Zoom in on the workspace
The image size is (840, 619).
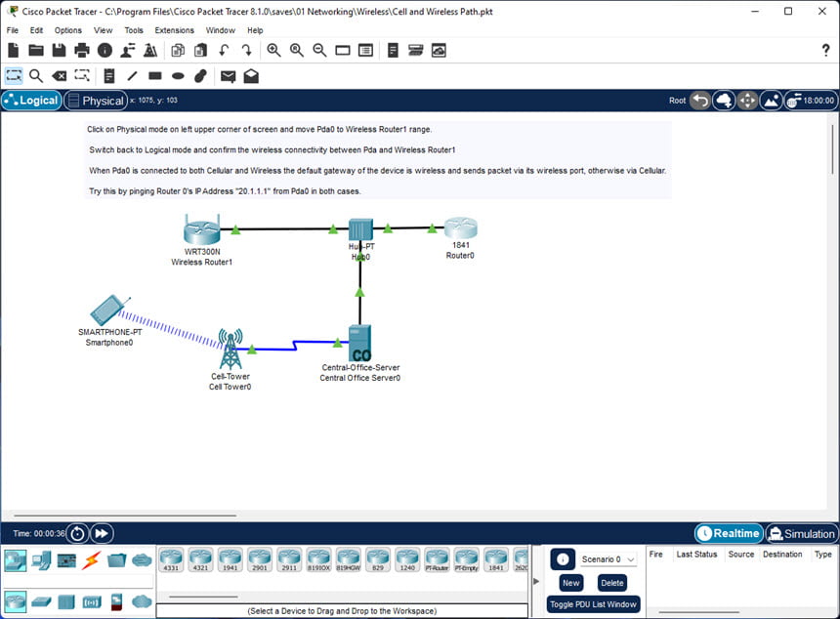(x=273, y=51)
